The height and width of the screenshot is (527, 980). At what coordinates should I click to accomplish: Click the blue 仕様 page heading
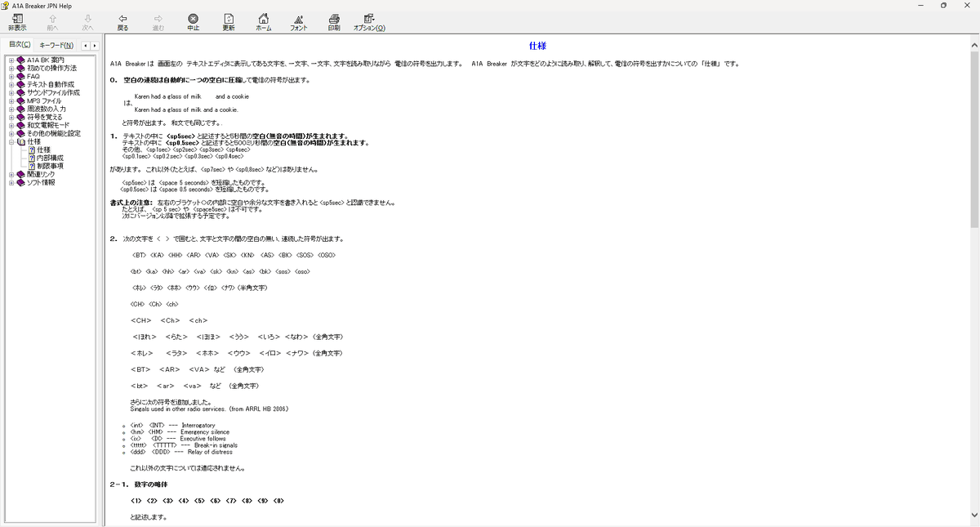pyautogui.click(x=537, y=47)
